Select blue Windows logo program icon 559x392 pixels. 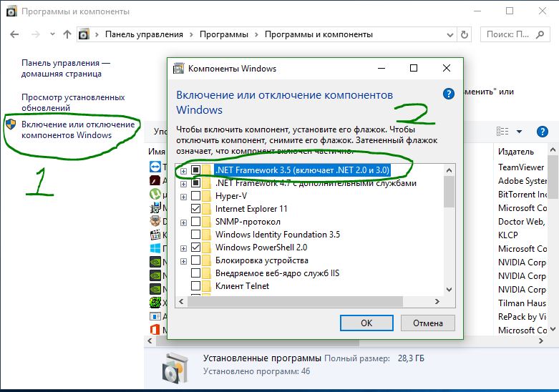tap(155, 248)
